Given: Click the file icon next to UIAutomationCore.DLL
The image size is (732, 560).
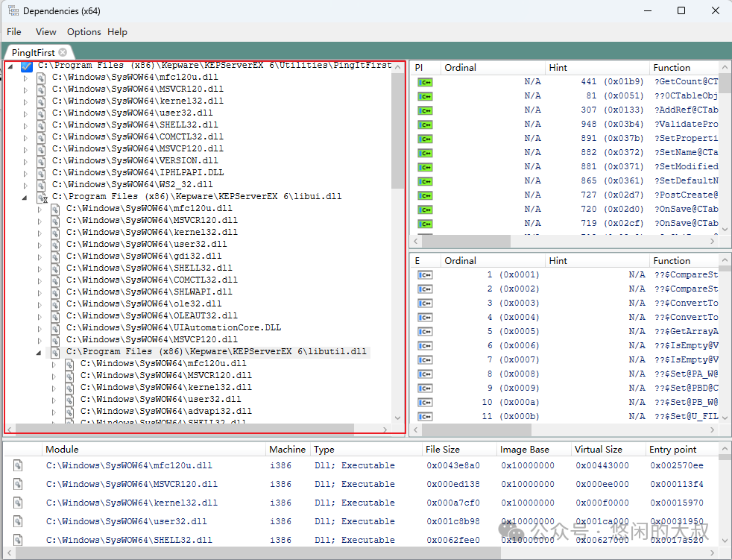Looking at the screenshot, I should [56, 327].
